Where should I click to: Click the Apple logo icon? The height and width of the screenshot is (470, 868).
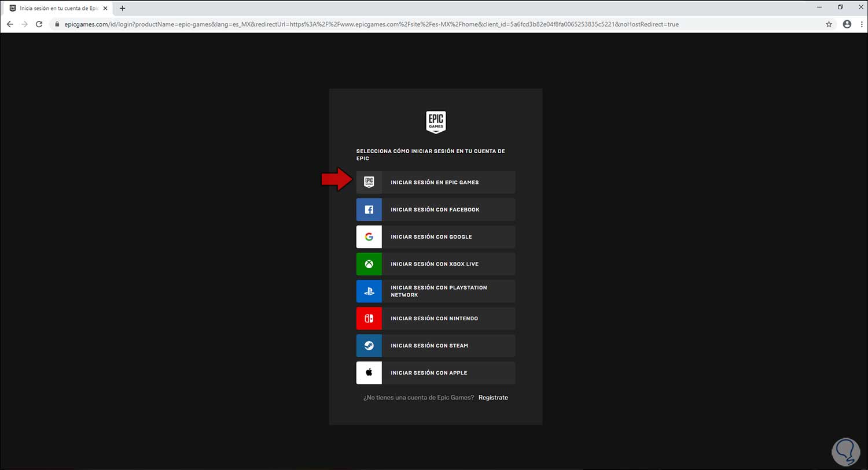[369, 372]
